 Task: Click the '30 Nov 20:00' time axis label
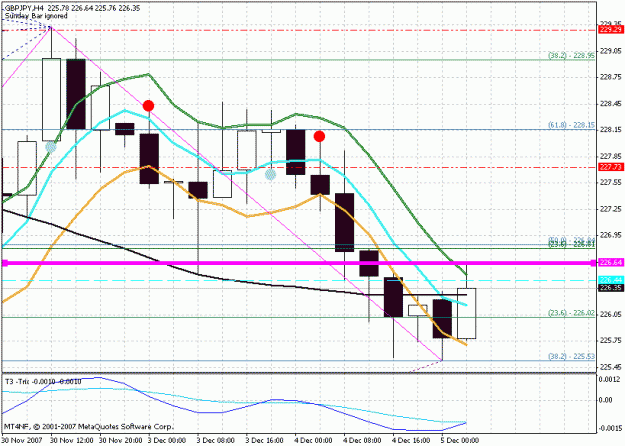[x=121, y=440]
